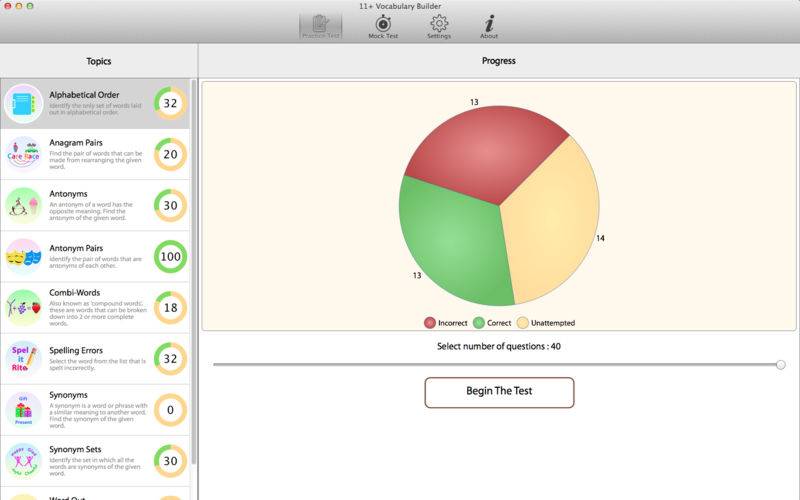Click the Combi-Words progress ring showing 18
Image resolution: width=800 pixels, height=500 pixels.
point(170,308)
